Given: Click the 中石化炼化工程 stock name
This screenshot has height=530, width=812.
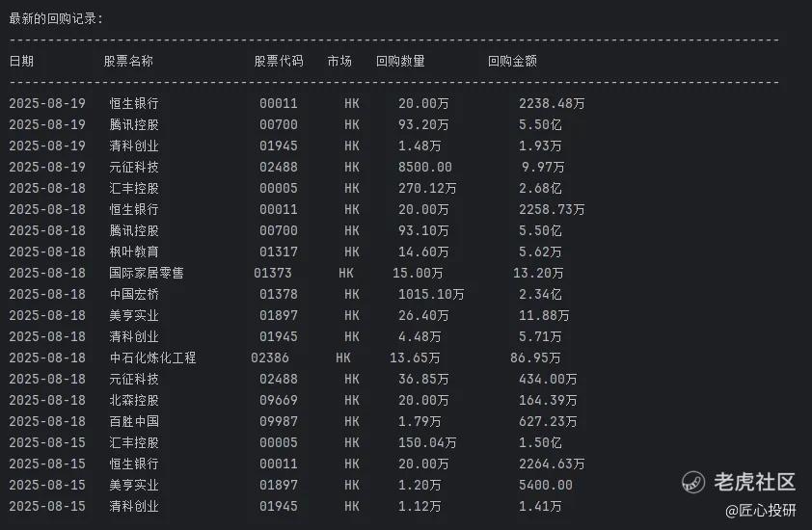Looking at the screenshot, I should [x=152, y=358].
